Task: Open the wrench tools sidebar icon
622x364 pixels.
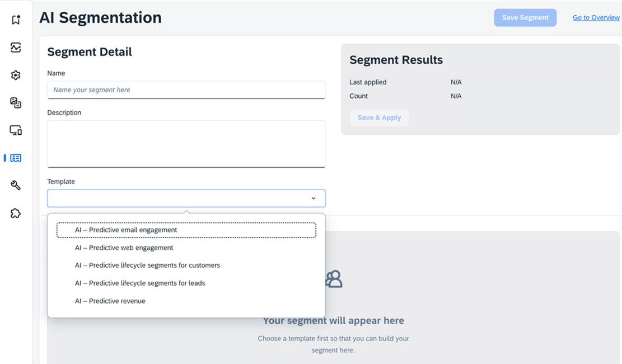Action: (x=16, y=186)
